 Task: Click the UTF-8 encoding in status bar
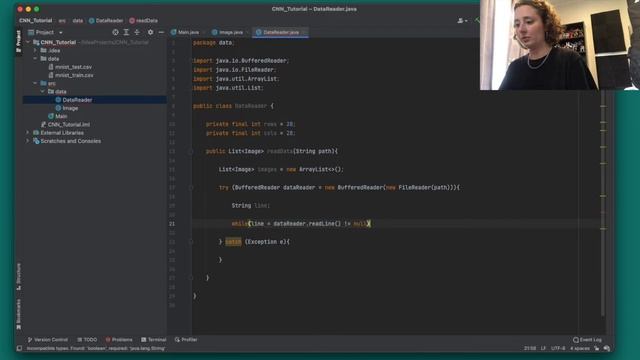558,348
